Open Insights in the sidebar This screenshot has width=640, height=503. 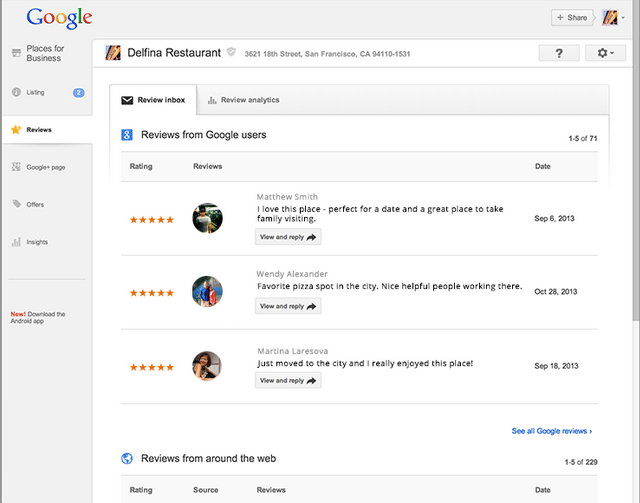(37, 242)
